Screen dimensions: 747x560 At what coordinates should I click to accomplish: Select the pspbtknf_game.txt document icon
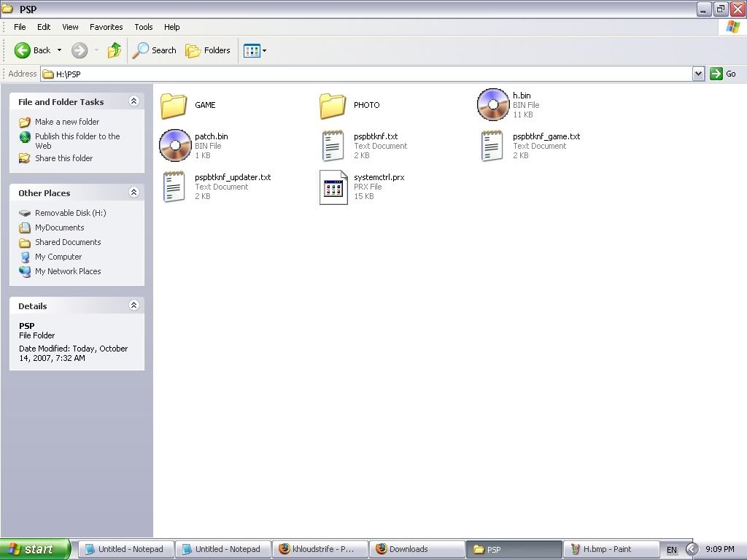click(x=492, y=146)
